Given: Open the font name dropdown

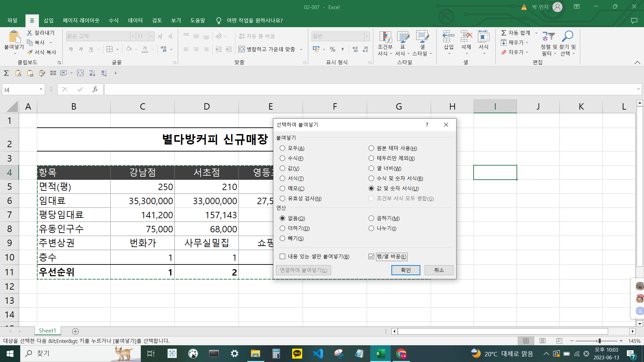Looking at the screenshot, I should coord(133,36).
